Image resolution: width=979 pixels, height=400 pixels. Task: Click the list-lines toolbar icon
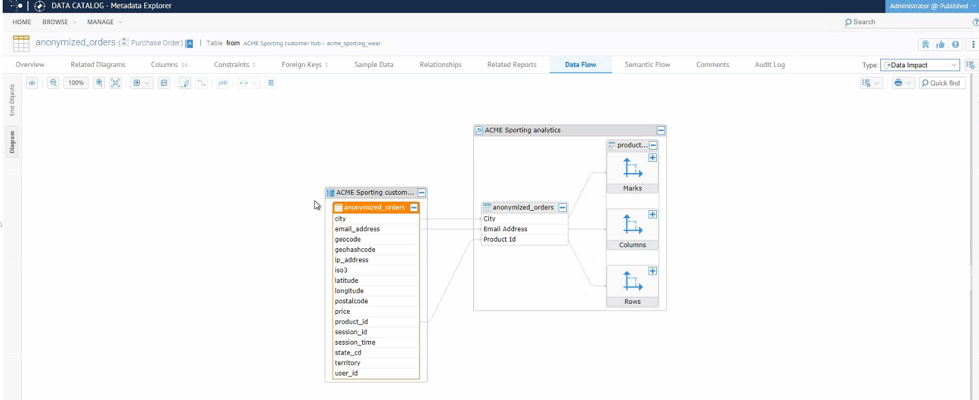coord(270,83)
